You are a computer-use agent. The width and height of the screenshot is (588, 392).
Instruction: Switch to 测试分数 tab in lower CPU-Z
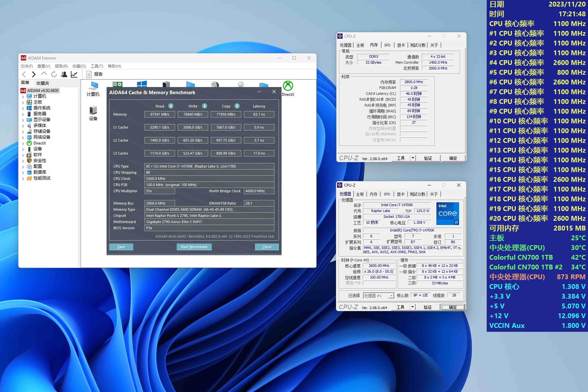coord(417,194)
